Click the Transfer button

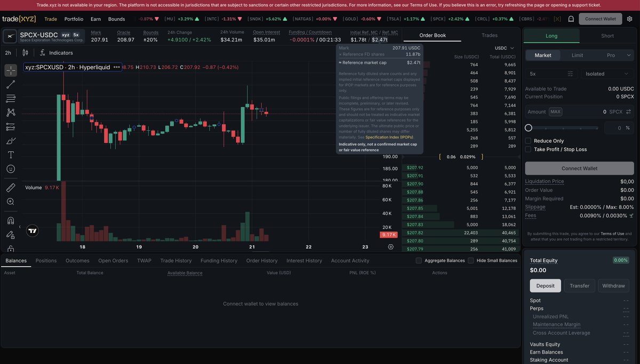click(579, 286)
